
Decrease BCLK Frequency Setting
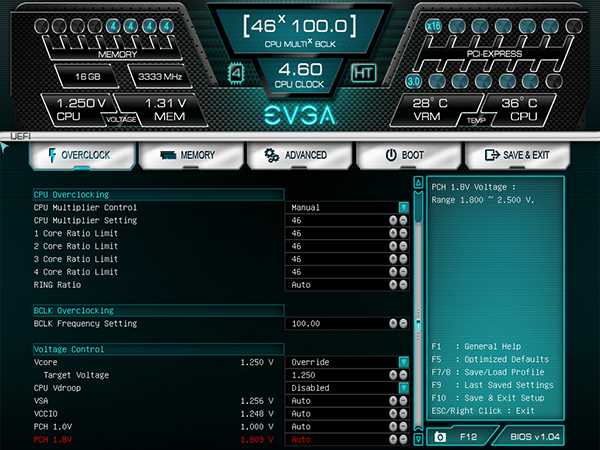point(403,324)
